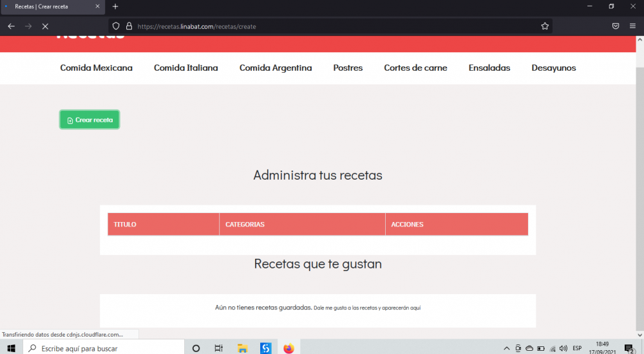Bookmark page with star icon
Image resolution: width=644 pixels, height=354 pixels.
(545, 26)
